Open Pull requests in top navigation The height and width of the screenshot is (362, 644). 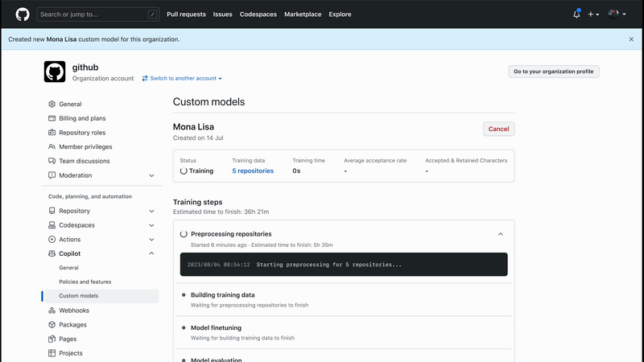click(x=186, y=14)
